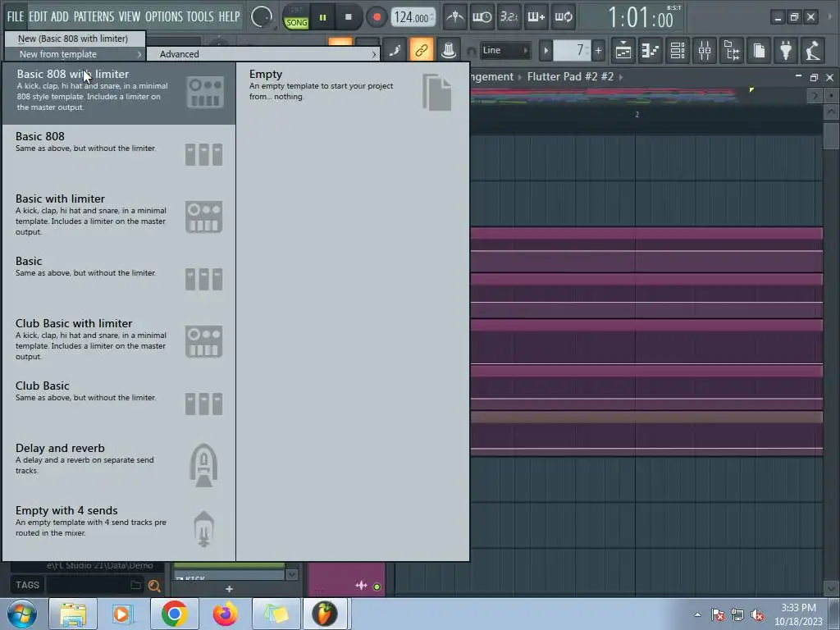Image resolution: width=840 pixels, height=630 pixels.
Task: Toggle multilink to controllers link icon
Action: click(422, 50)
